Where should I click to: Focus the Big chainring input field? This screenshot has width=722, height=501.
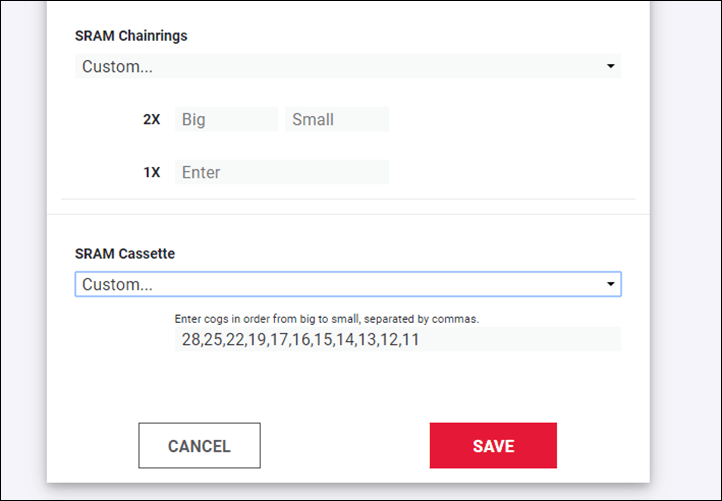coord(226,119)
